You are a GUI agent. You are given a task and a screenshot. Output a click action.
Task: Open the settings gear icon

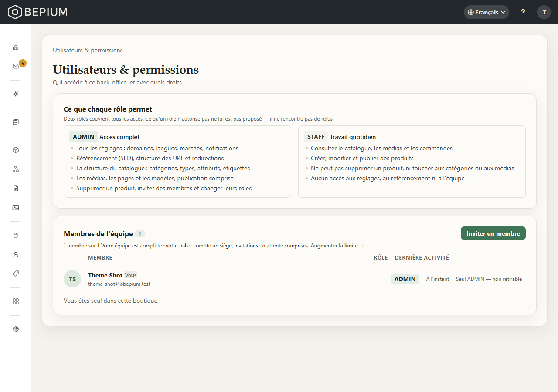click(x=16, y=329)
